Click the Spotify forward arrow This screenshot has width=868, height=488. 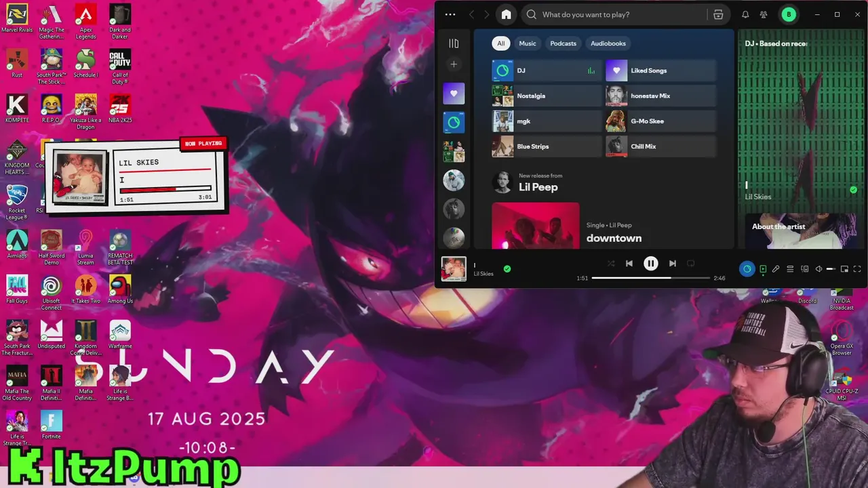click(486, 14)
